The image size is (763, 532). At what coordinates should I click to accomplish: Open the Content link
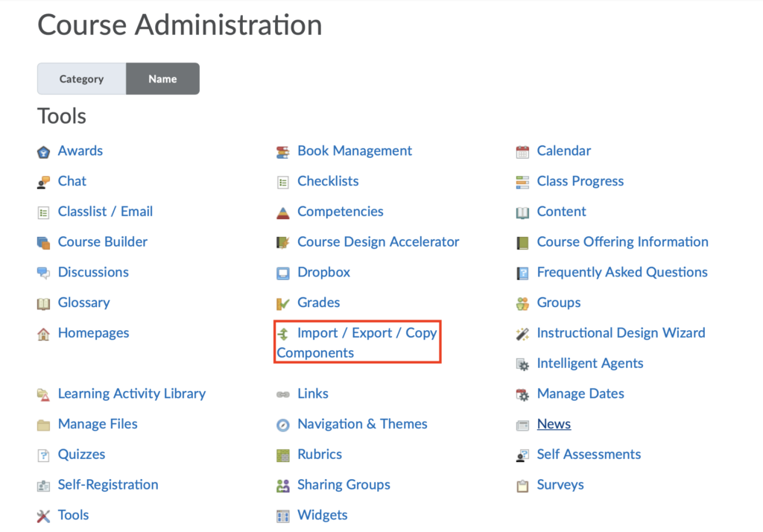(x=562, y=212)
